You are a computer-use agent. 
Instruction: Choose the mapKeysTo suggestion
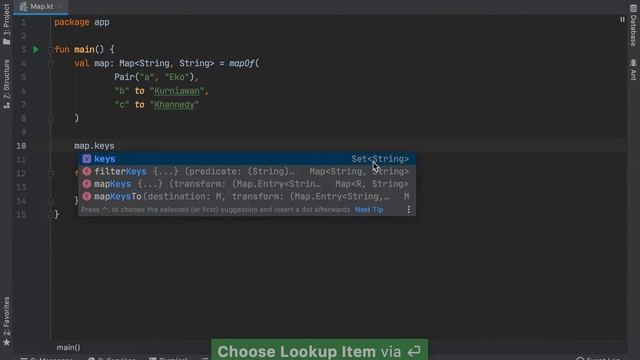247,197
